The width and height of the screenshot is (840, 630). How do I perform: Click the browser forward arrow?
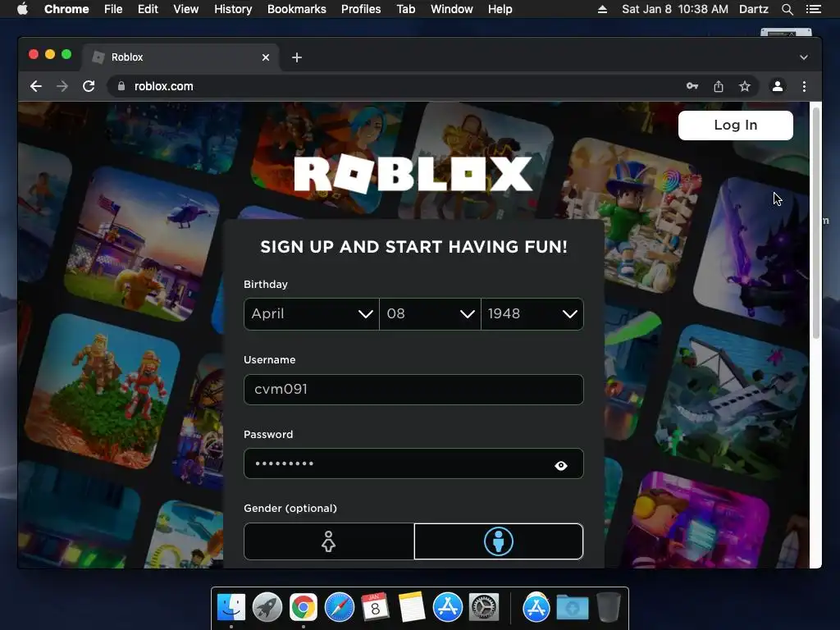click(x=62, y=86)
